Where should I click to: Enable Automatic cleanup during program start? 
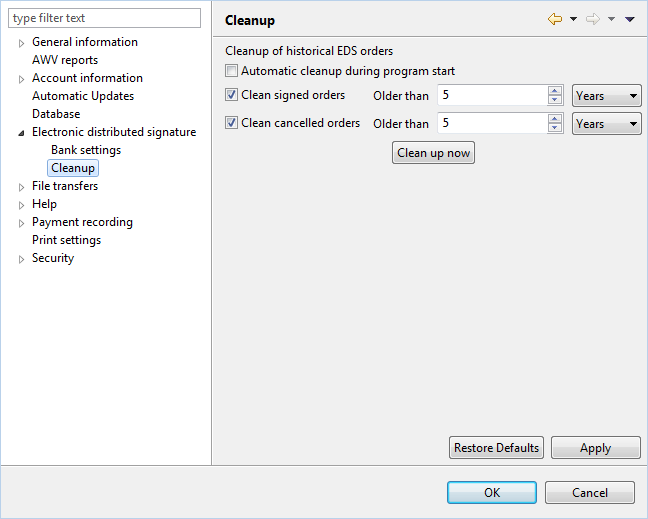click(x=231, y=71)
